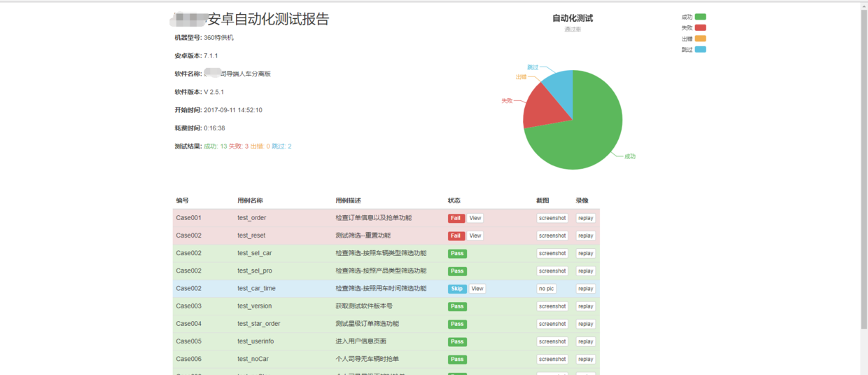Click the Pass badge for test_sel_pro
The image size is (868, 375).
pyautogui.click(x=457, y=271)
